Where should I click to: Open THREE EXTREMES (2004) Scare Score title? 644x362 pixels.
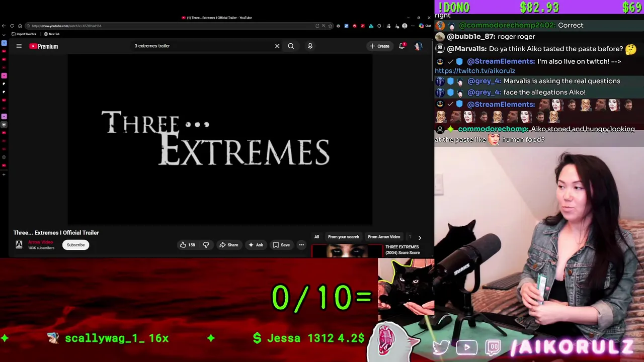[x=403, y=250]
